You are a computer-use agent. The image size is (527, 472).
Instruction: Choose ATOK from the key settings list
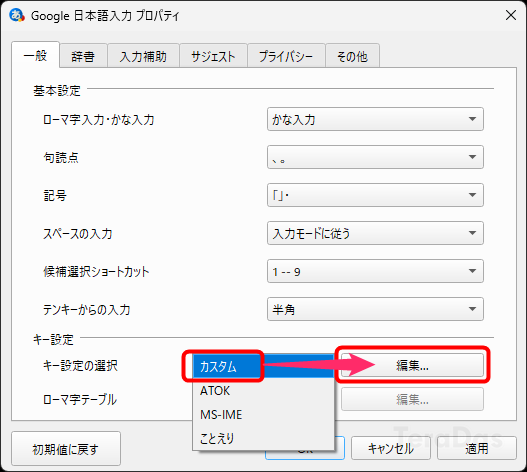coord(264,391)
